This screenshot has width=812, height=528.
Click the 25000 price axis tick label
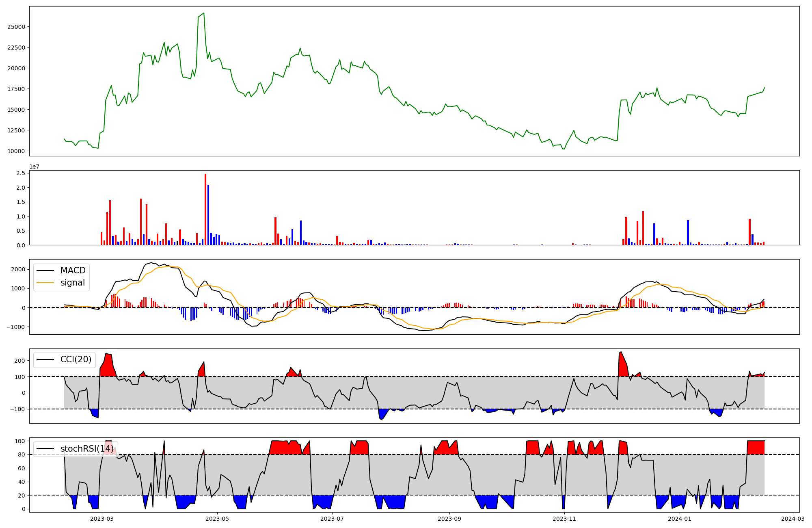[16, 27]
